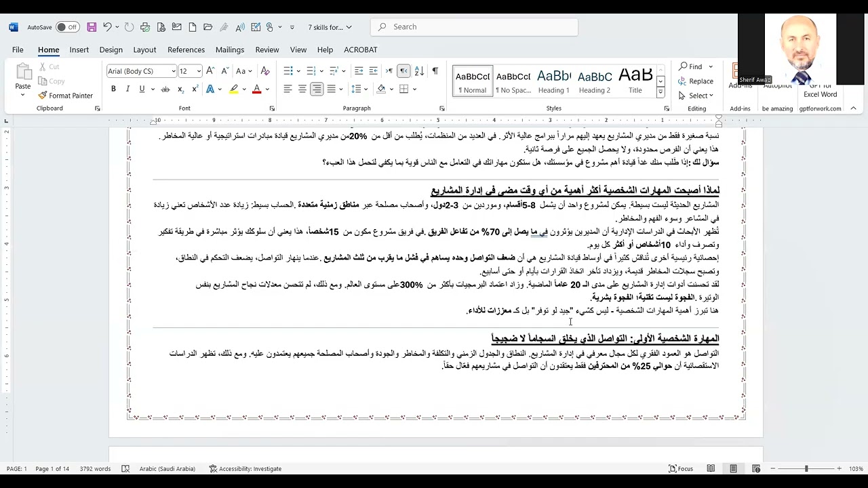Viewport: 868px width, 488px height.
Task: Toggle bold formatting
Action: [113, 89]
